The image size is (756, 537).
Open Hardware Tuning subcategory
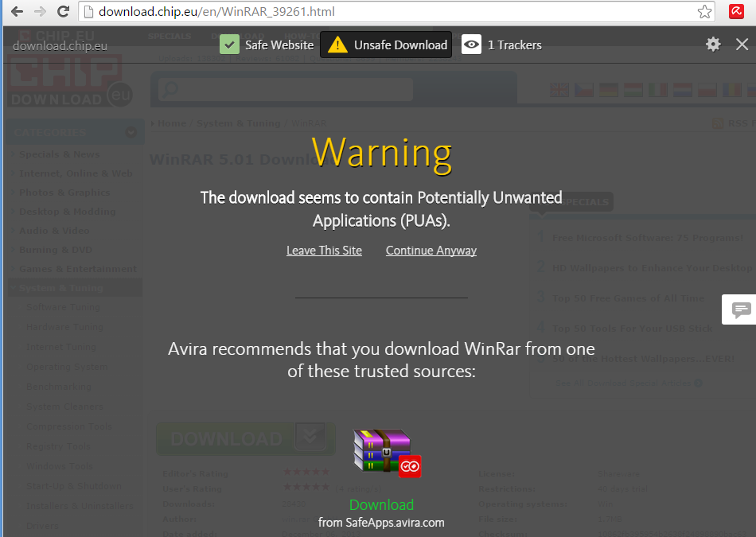coord(64,327)
